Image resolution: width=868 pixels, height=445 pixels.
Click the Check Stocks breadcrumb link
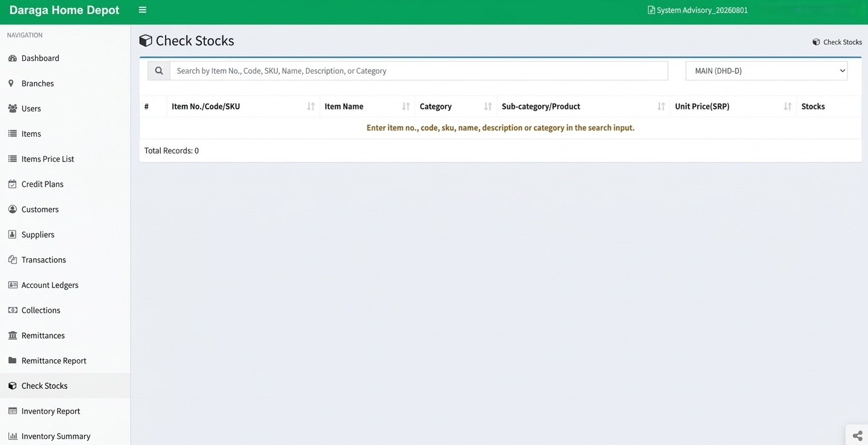(x=837, y=42)
